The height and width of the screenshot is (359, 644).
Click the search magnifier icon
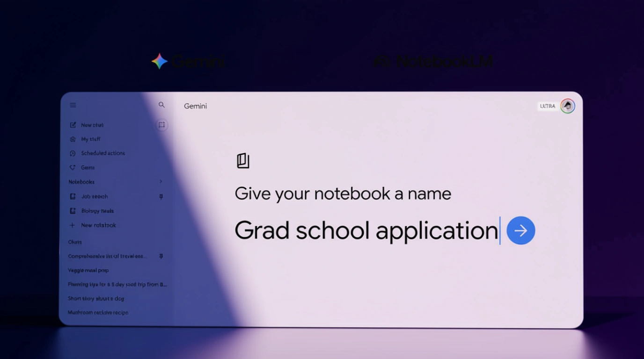click(161, 105)
